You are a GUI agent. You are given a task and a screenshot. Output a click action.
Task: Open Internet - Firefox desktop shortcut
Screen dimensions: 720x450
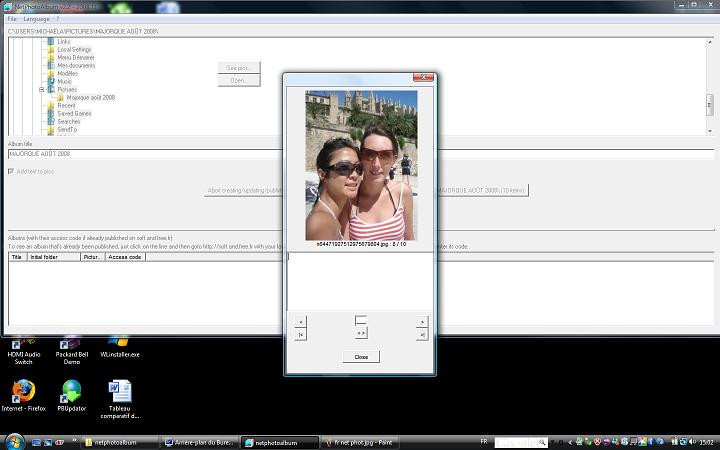coord(23,396)
